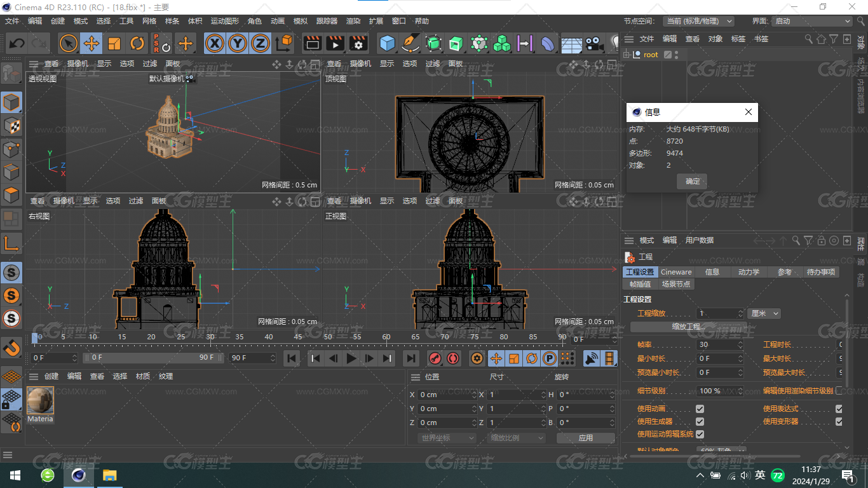868x488 pixels.
Task: Render the active view clapperboard icon
Action: point(312,43)
